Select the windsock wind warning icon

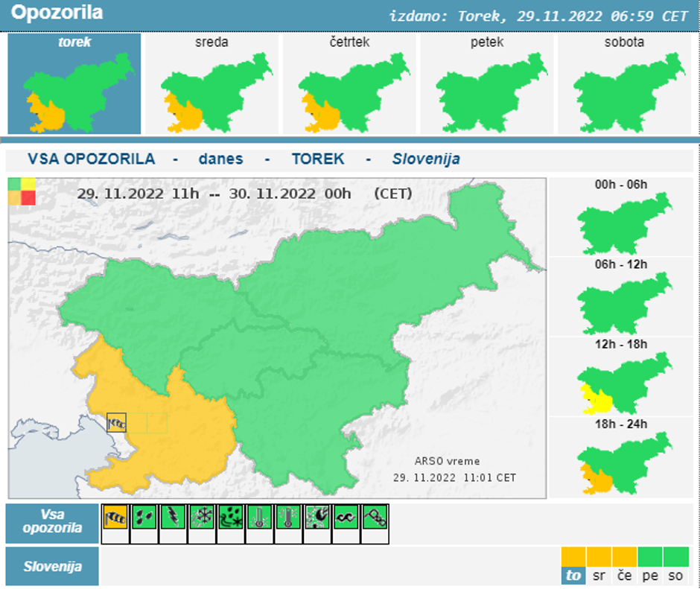point(115,518)
